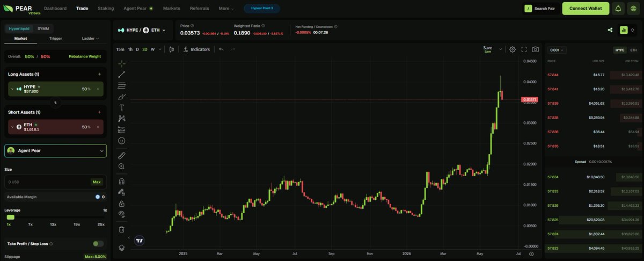Show ETH order book
The width and height of the screenshot is (644, 261).
click(x=634, y=50)
